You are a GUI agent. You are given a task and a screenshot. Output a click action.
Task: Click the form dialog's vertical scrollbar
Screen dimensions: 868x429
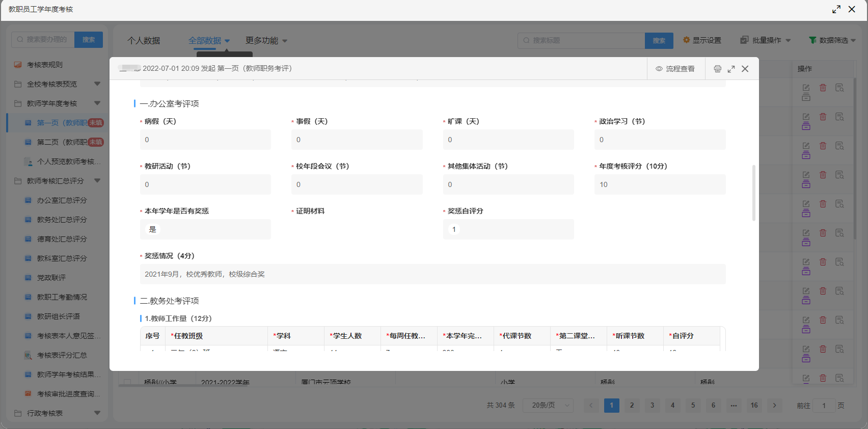(x=754, y=193)
